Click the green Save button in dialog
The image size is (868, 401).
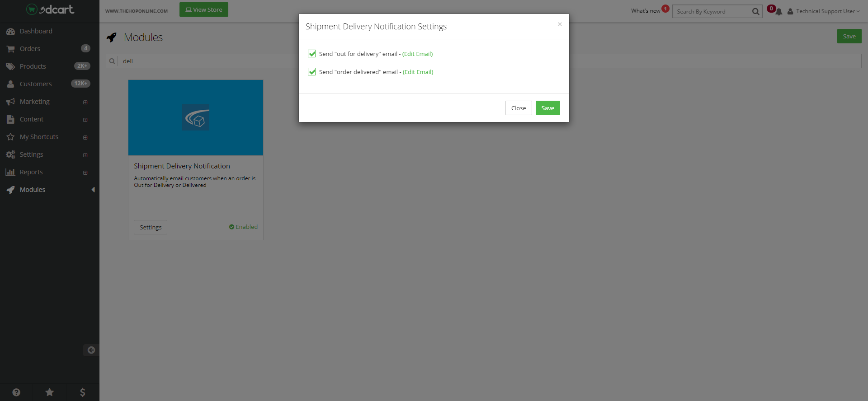point(547,108)
